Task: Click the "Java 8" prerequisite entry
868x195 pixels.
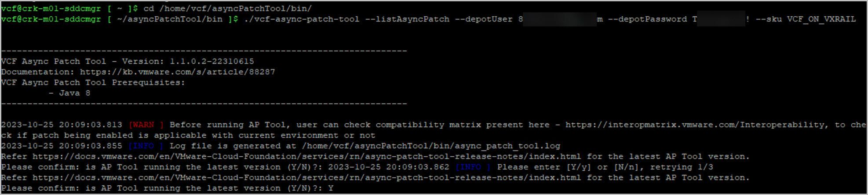Action: (x=74, y=93)
